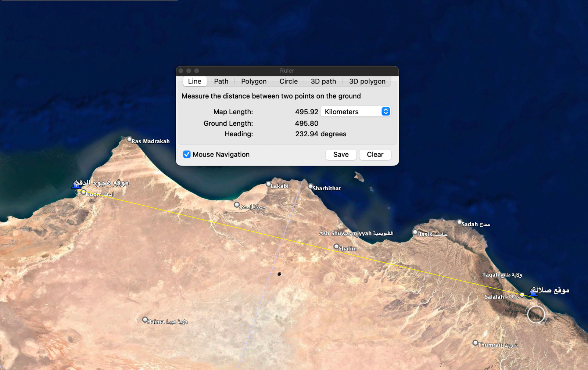
Task: Select the Thumrait place marker
Action: click(x=475, y=343)
